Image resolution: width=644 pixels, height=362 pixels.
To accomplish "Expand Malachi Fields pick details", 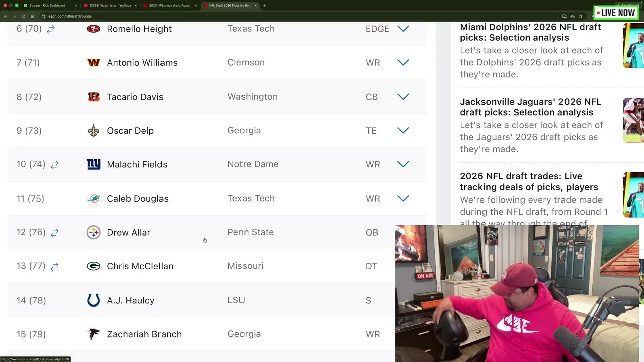I will [x=403, y=164].
